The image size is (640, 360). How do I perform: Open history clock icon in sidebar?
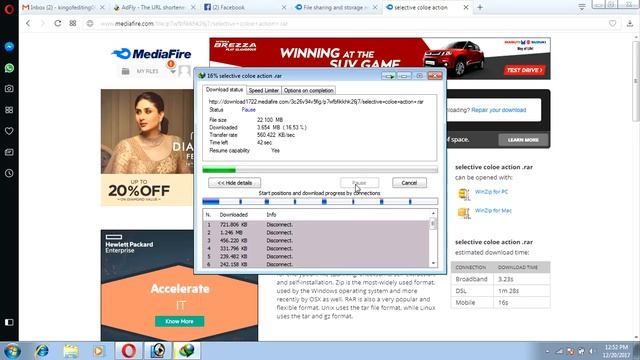[9, 173]
